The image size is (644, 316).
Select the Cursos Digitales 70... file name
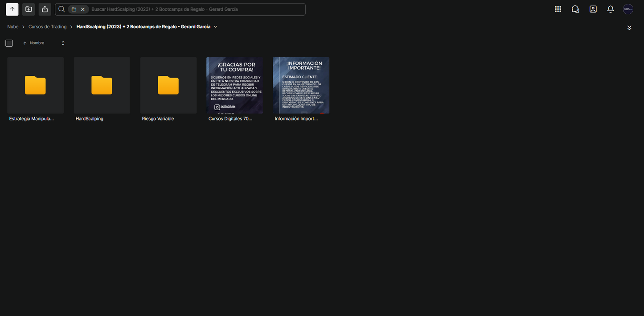(x=230, y=119)
